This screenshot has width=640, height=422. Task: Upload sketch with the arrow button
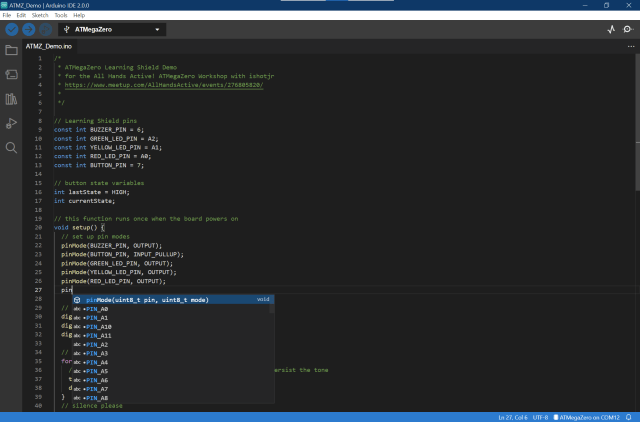point(29,30)
